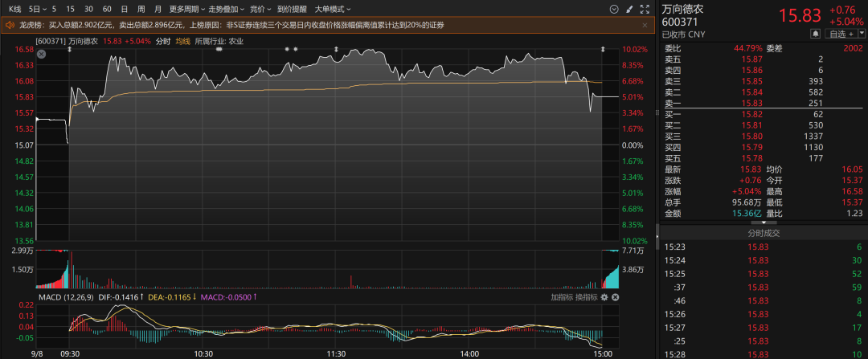Select the 15-minute period
This screenshot has height=359, width=868.
pos(70,10)
